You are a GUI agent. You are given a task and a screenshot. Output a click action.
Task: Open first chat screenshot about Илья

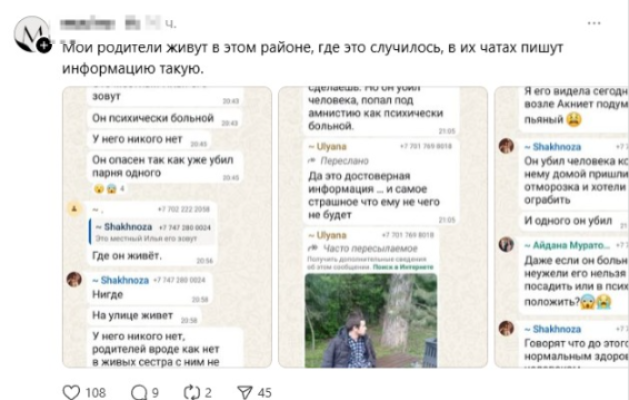pos(167,227)
